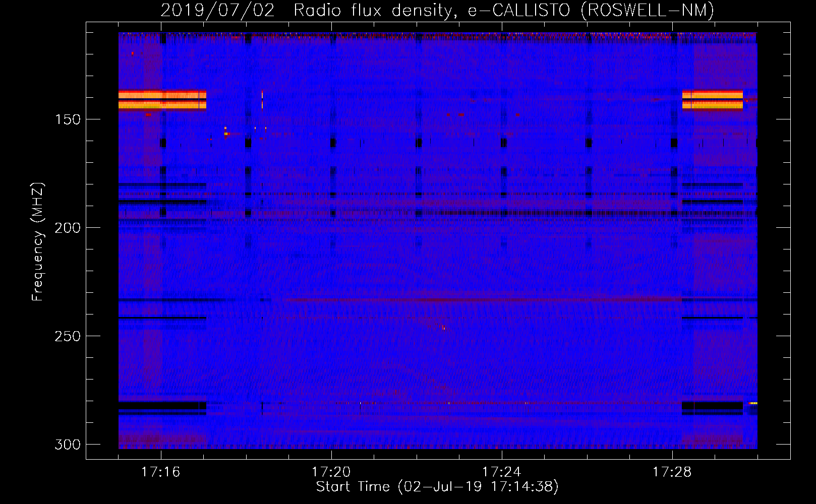
Task: Click the 'Start Time (02-Jul-19 17:14:38)' label
Action: (x=437, y=487)
